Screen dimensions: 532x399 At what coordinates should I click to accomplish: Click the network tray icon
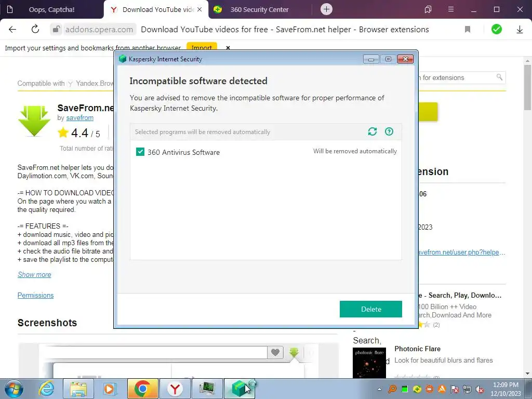[467, 389]
